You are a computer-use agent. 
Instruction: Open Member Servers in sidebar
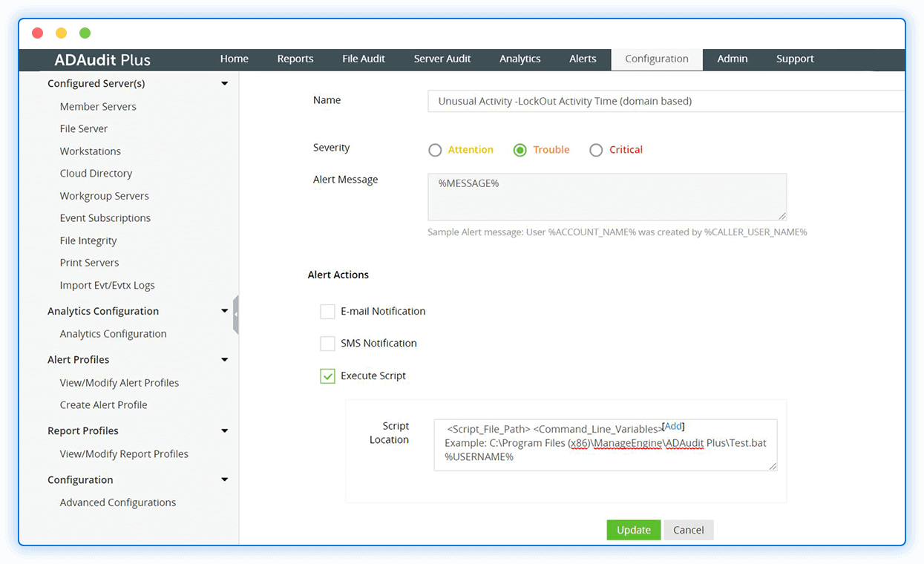tap(98, 106)
